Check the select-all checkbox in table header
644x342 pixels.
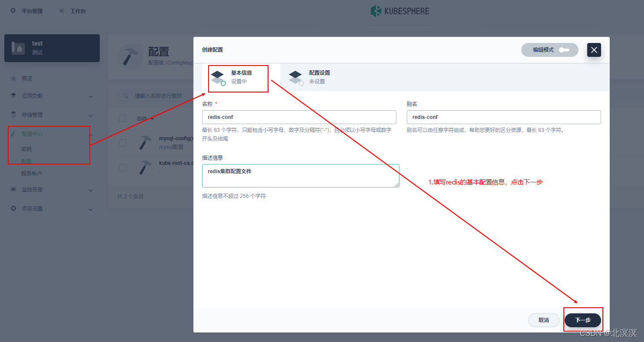tap(122, 118)
